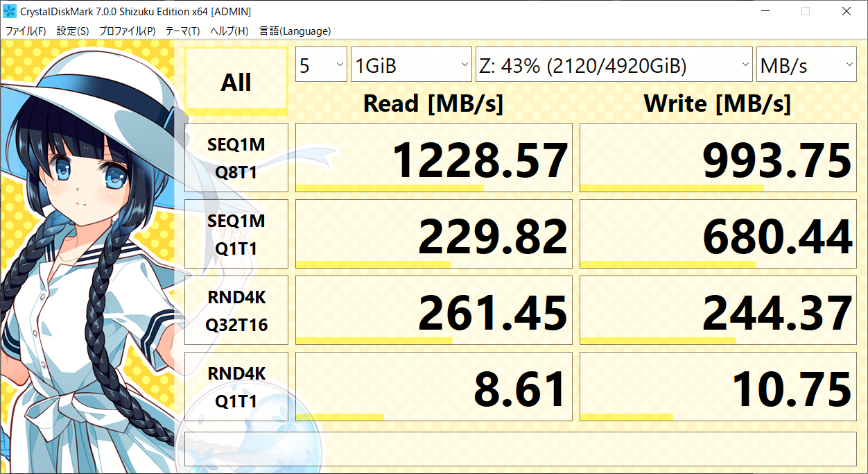868x474 pixels.
Task: Start the RND4K Q32T16 test
Action: pos(236,310)
